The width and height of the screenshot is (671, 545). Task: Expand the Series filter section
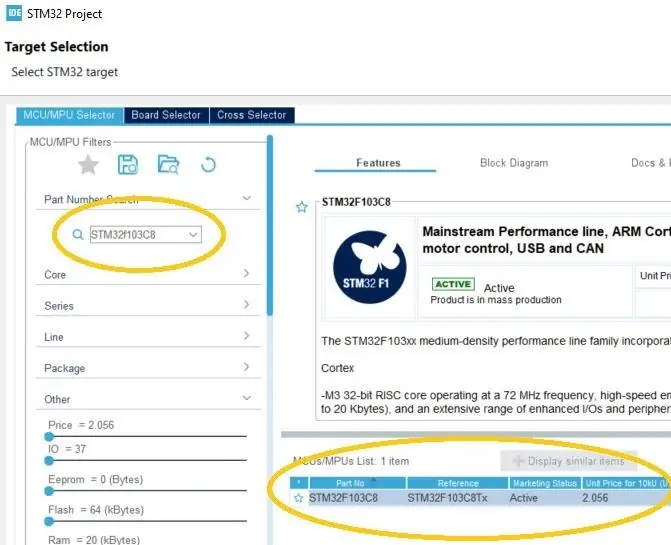pyautogui.click(x=246, y=305)
